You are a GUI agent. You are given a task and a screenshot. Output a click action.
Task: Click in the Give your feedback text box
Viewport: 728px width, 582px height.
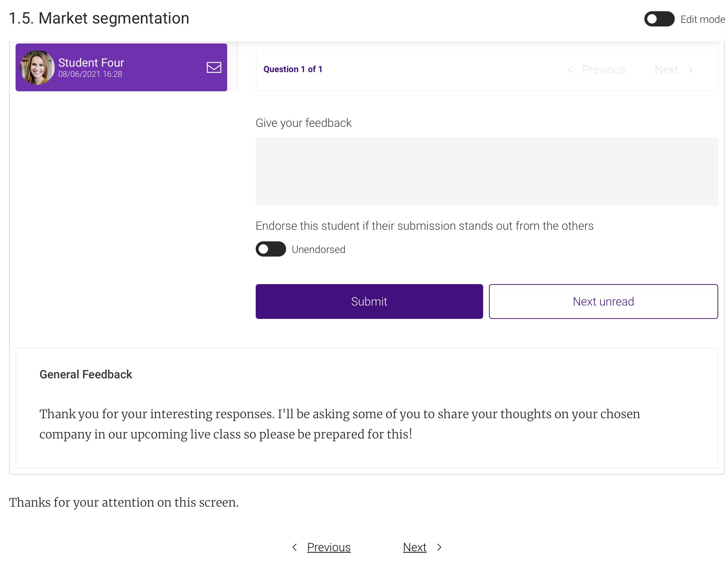tap(486, 172)
